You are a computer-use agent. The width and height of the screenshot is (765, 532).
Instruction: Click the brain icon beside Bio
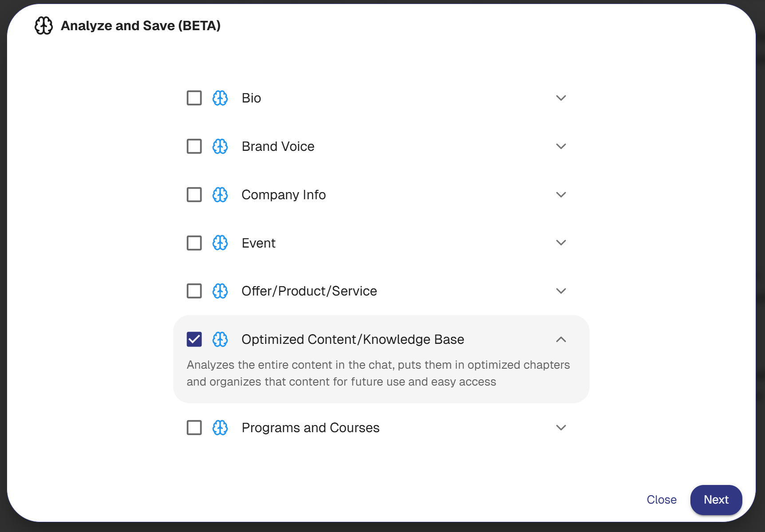coord(220,98)
